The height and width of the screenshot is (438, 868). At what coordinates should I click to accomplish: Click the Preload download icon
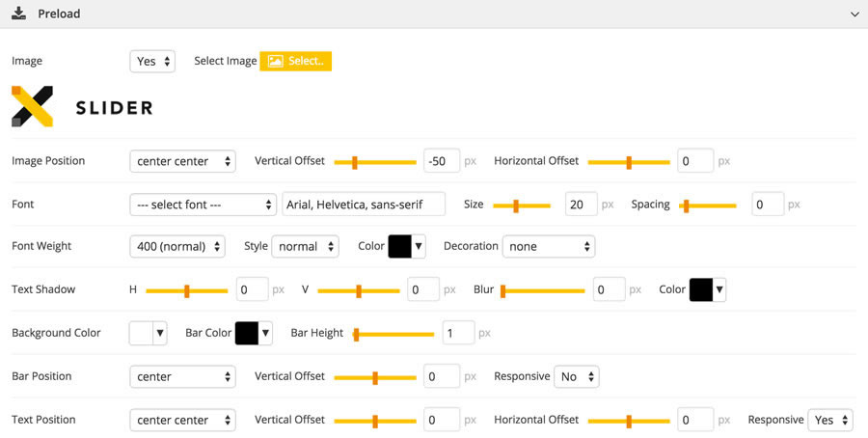pyautogui.click(x=19, y=14)
